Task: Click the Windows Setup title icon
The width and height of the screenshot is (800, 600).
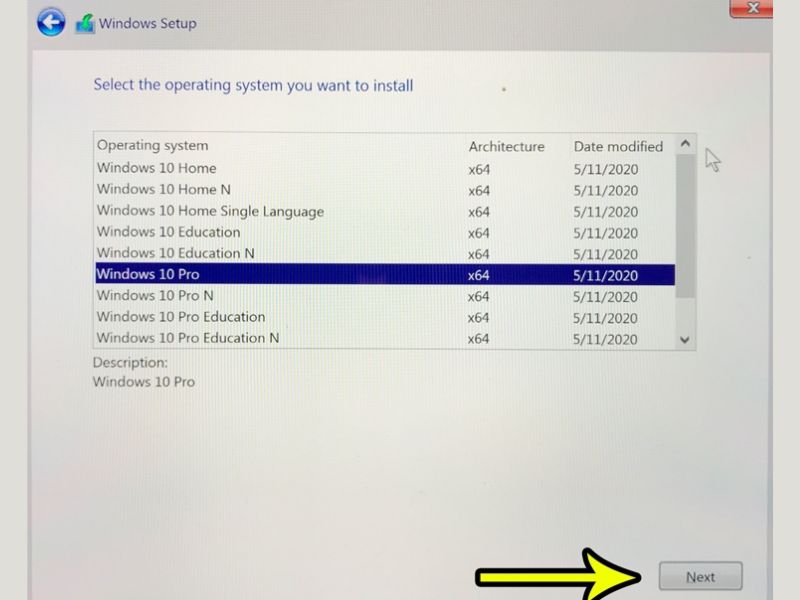Action: 85,23
